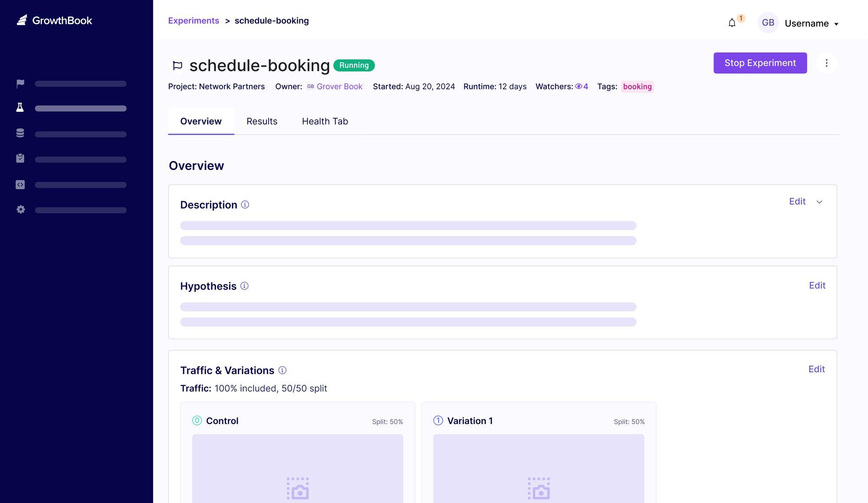This screenshot has width=868, height=503.
Task: Open the flask Experiments icon in sidebar
Action: point(20,108)
